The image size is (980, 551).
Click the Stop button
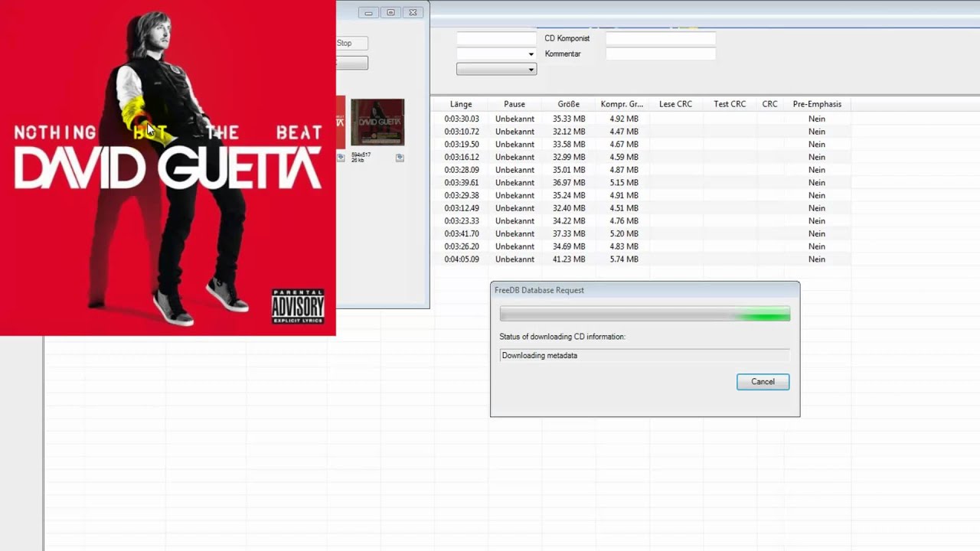tap(351, 44)
